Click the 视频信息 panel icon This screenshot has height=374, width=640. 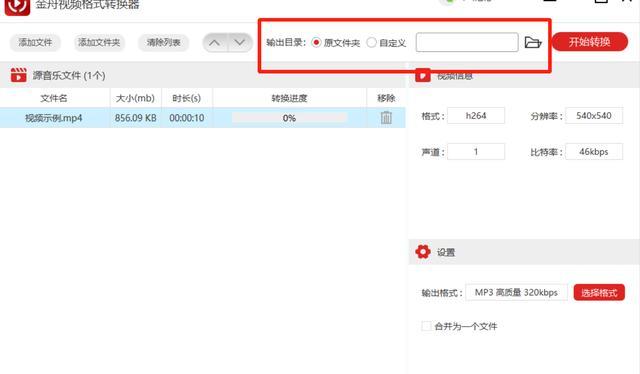[x=423, y=76]
